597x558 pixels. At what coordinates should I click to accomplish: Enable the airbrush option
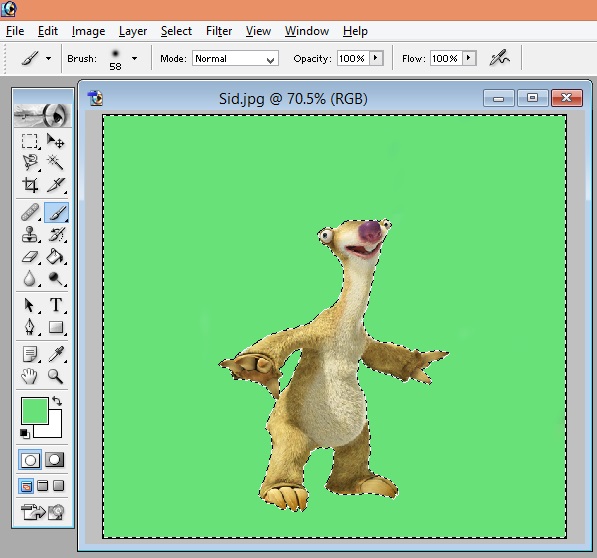tap(499, 58)
